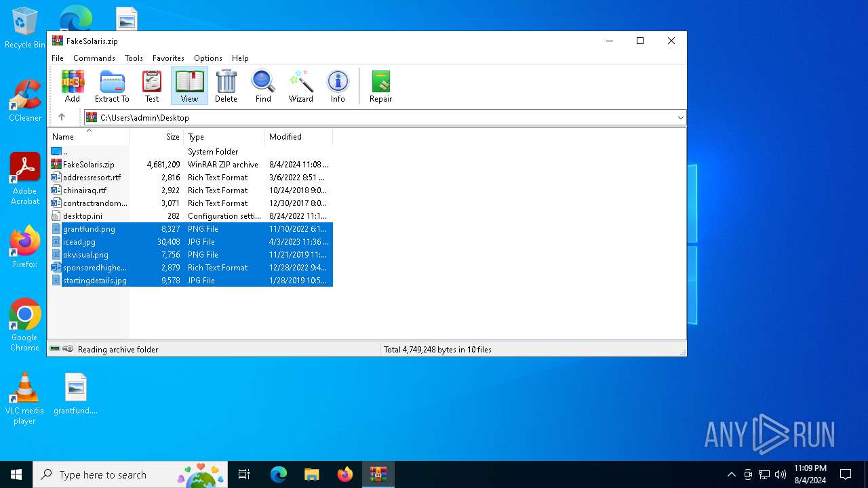Click the taskbar search box

(x=131, y=474)
